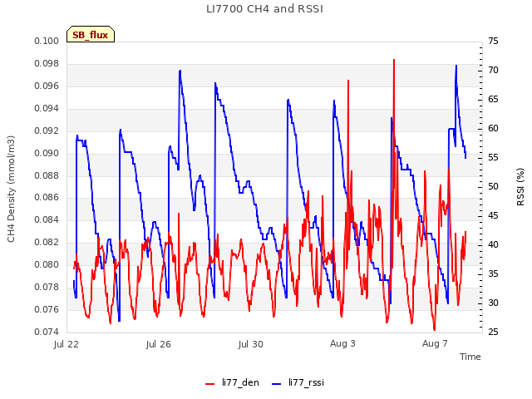Screen dimensions: 532x399
Task: Click the 35 RSSI axis value
Action: [x=493, y=273]
